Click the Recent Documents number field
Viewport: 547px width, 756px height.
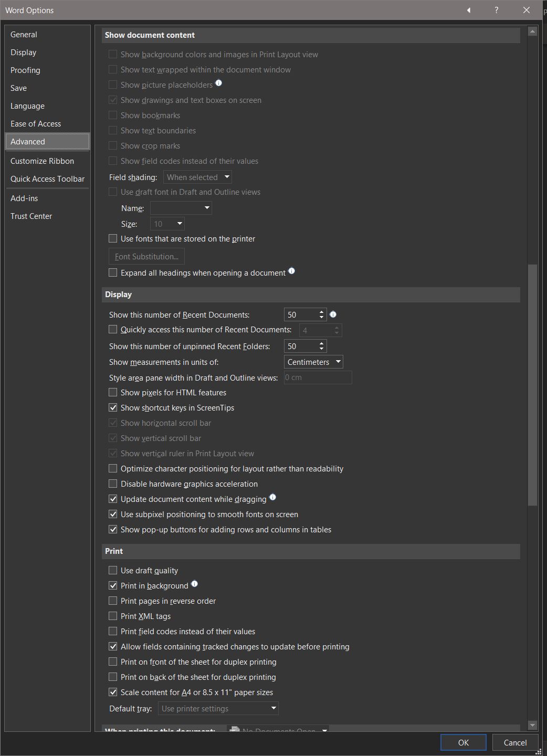(x=301, y=314)
